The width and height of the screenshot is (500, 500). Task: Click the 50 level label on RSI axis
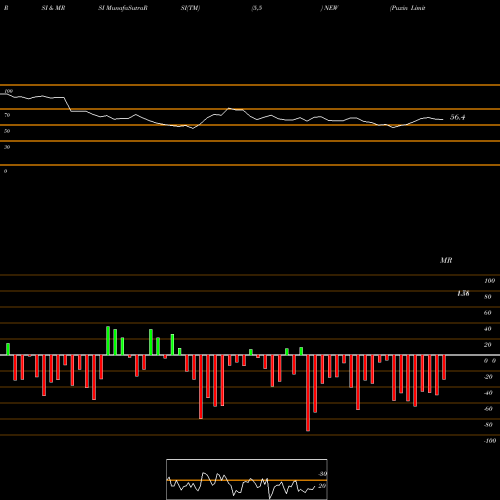pos(7,131)
